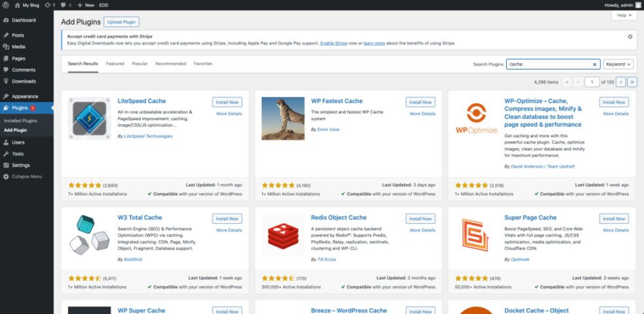Click Enable Stripe link
The width and height of the screenshot is (644, 314).
334,43
